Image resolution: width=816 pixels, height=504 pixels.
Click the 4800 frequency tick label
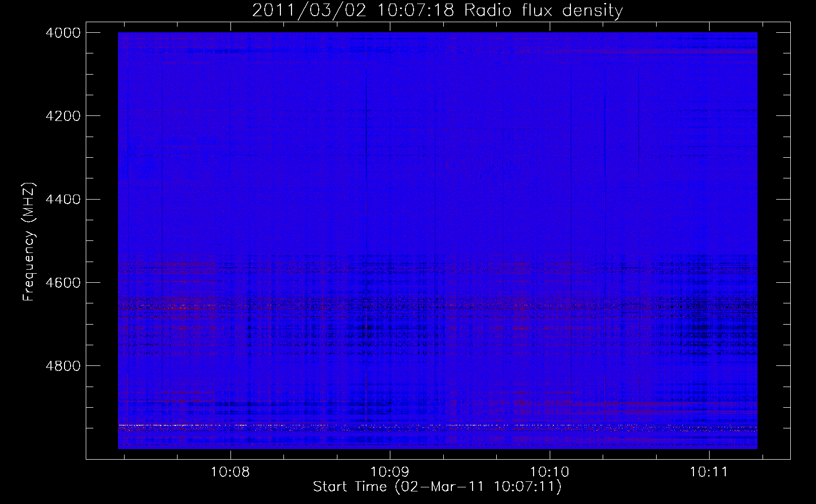[x=63, y=366]
